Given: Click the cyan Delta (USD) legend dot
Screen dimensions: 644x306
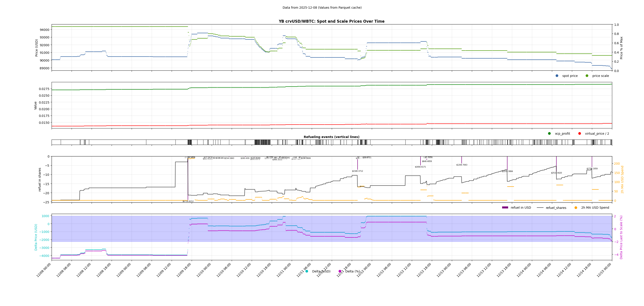Looking at the screenshot, I should 307,271.
